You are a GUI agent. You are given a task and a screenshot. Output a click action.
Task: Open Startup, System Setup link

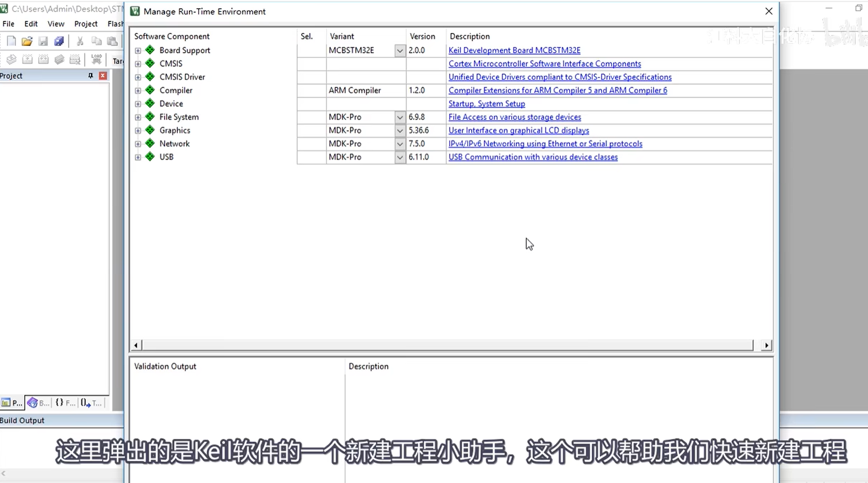[x=487, y=104]
